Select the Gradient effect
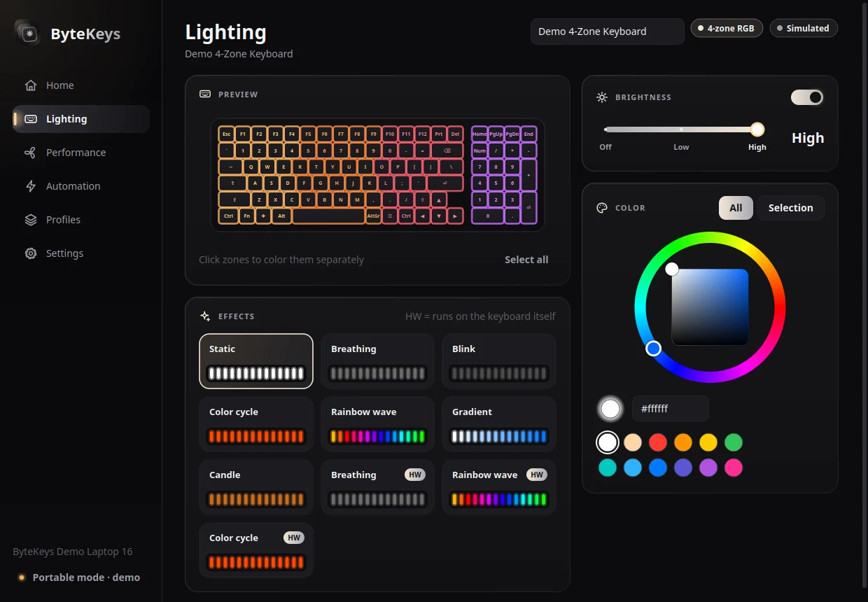 tap(499, 424)
